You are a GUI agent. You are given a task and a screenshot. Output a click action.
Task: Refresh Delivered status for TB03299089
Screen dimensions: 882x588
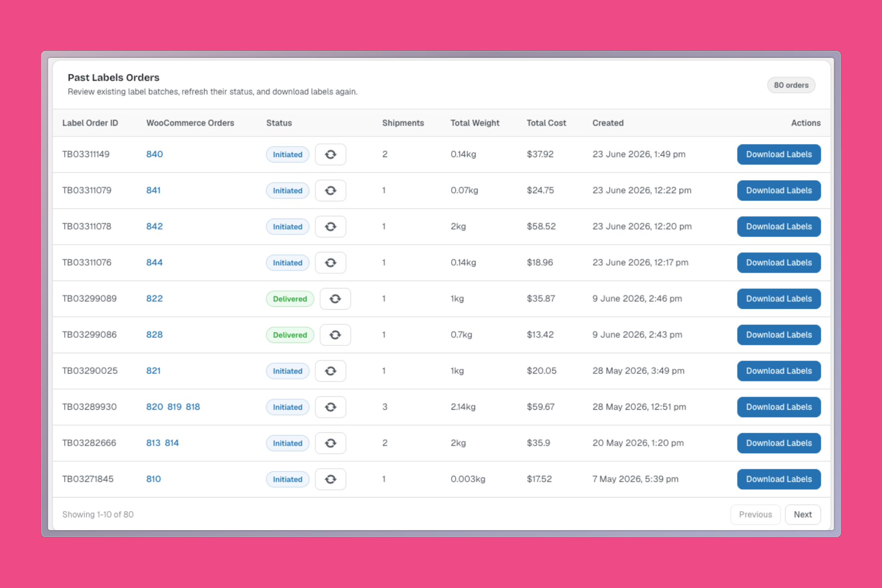(335, 299)
